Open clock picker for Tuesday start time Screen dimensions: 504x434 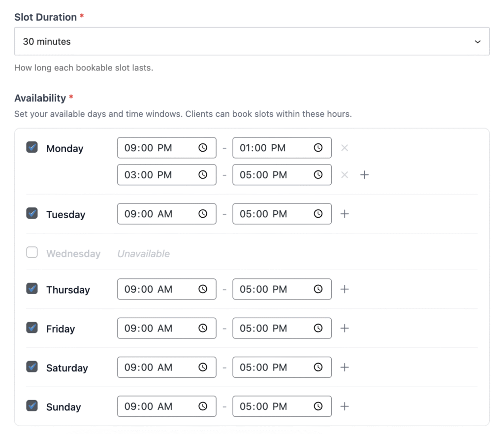pos(203,214)
